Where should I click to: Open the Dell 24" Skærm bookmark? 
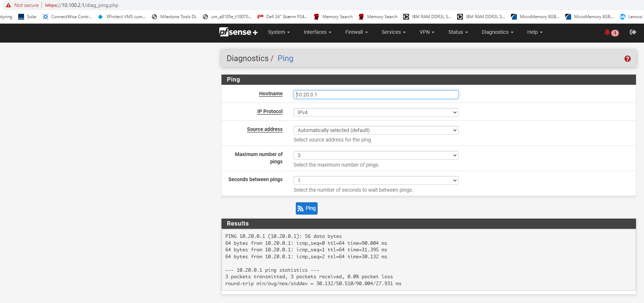(283, 17)
